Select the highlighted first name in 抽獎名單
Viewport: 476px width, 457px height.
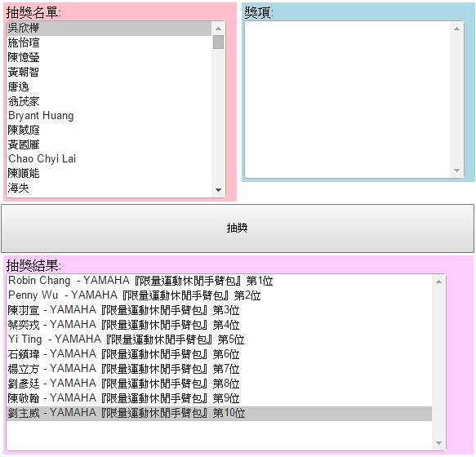tap(109, 29)
